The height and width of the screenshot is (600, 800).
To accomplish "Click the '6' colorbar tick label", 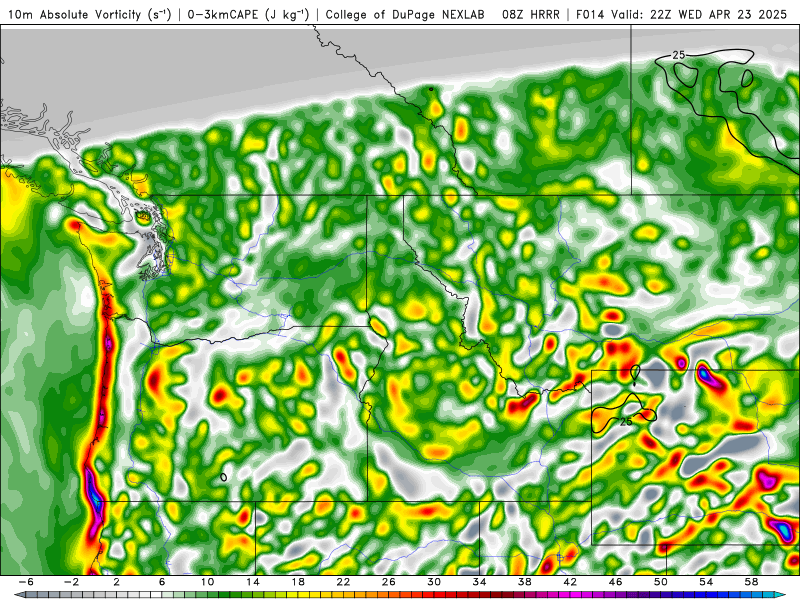I will 162,582.
